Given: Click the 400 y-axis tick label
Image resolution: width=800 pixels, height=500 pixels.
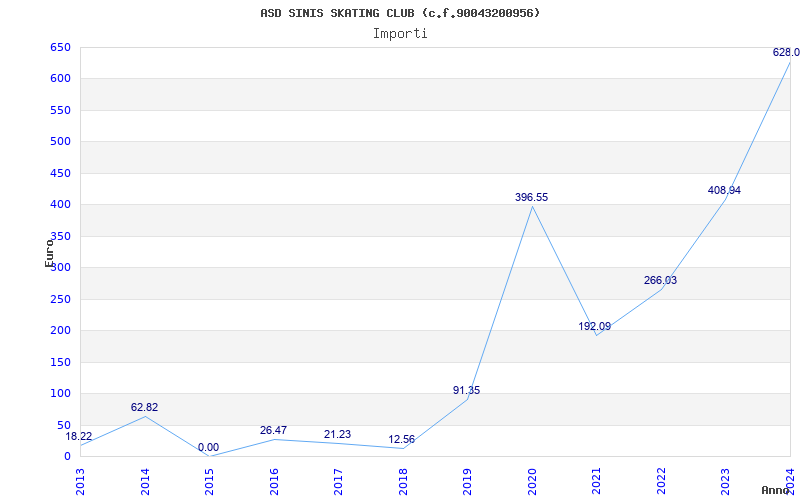Looking at the screenshot, I should pos(60,205).
